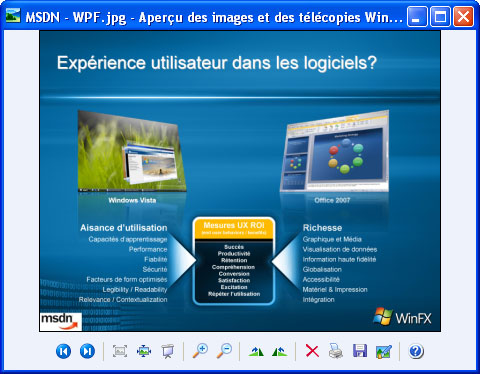Click 'Productivité' in center box
This screenshot has height=374, width=480.
(234, 254)
